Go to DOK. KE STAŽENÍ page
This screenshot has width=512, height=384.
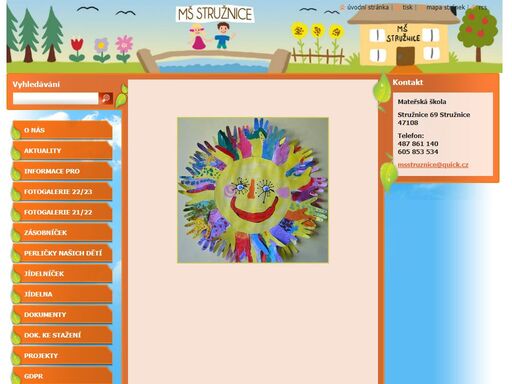(x=62, y=335)
